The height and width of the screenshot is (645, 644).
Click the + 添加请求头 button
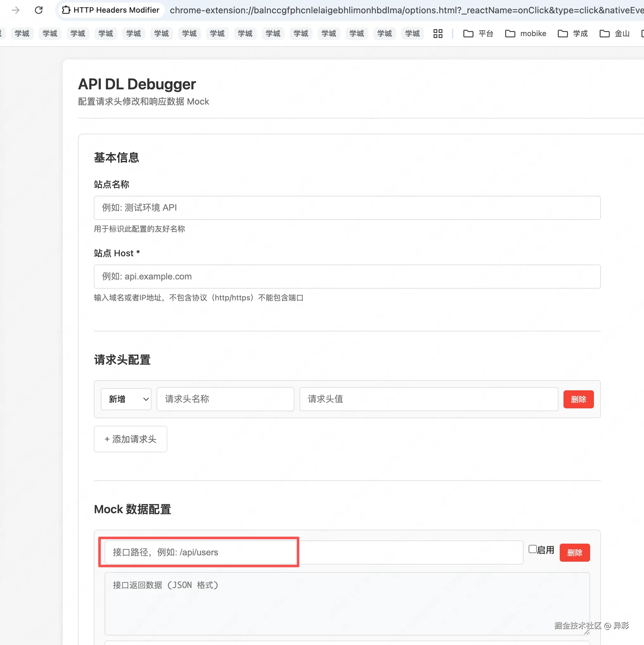(x=130, y=439)
